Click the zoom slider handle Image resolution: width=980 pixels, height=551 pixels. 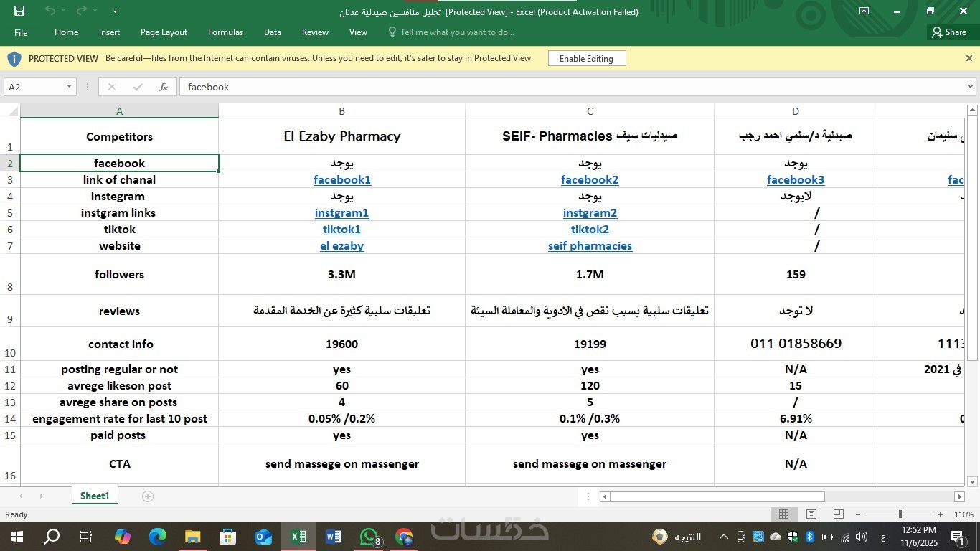(x=900, y=514)
